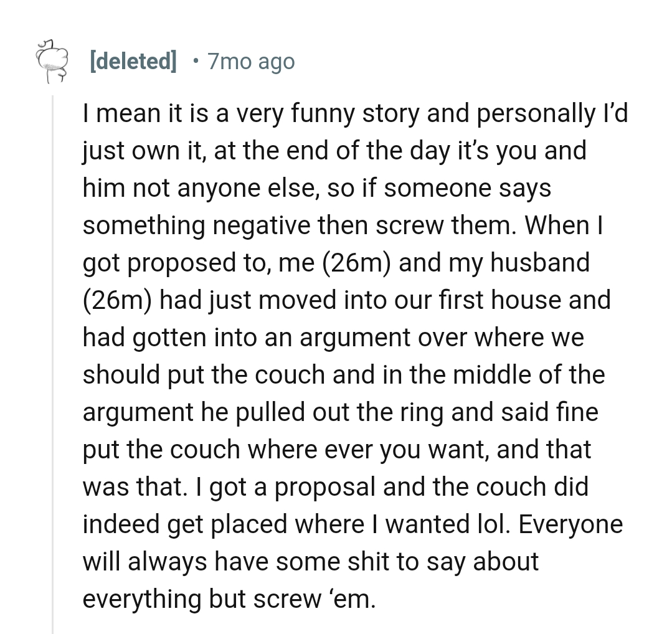
Task: Click the word "Everyone" in the comment
Action: coord(570,524)
